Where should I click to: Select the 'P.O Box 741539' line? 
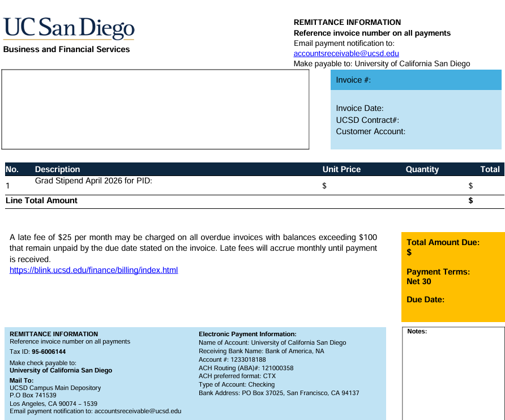click(33, 395)
